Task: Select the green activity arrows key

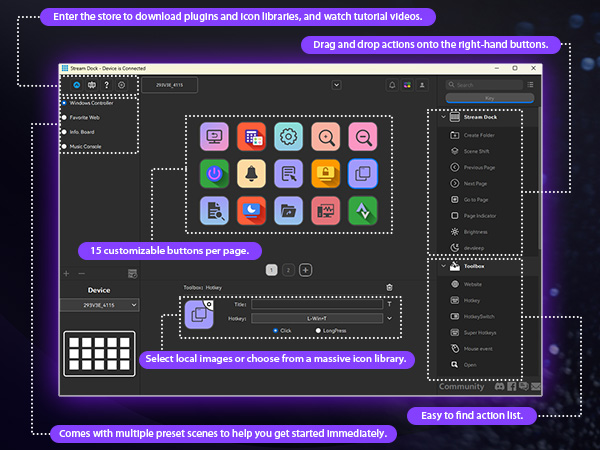Action: click(x=363, y=210)
